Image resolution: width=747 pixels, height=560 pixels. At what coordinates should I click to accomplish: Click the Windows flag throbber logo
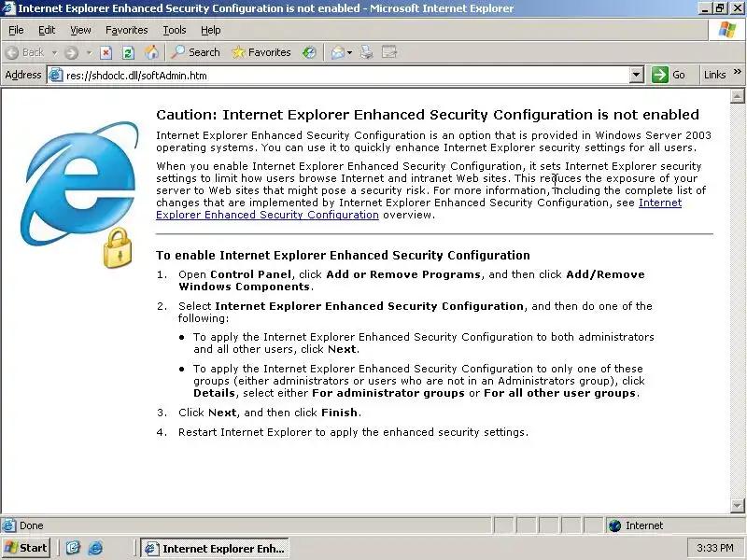(727, 30)
